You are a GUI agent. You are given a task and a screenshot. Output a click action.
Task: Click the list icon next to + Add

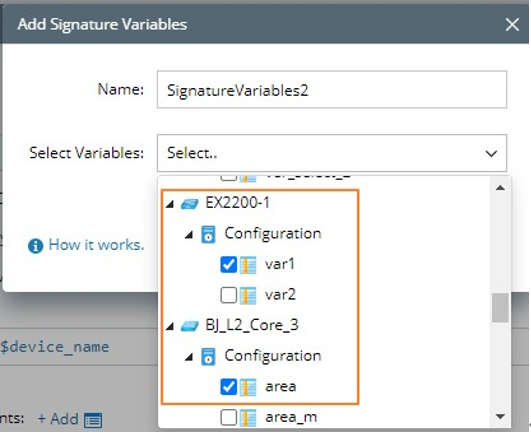93,420
